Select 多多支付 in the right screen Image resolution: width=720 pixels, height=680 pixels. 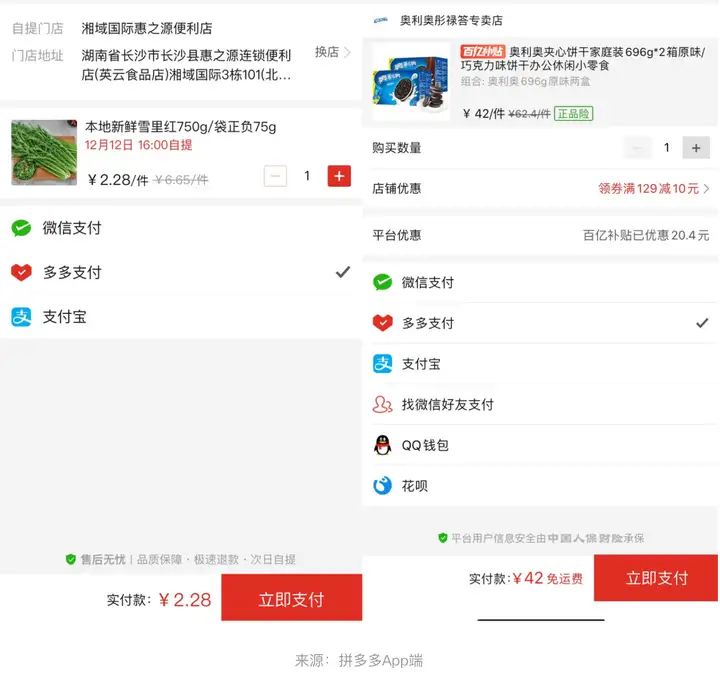point(540,323)
